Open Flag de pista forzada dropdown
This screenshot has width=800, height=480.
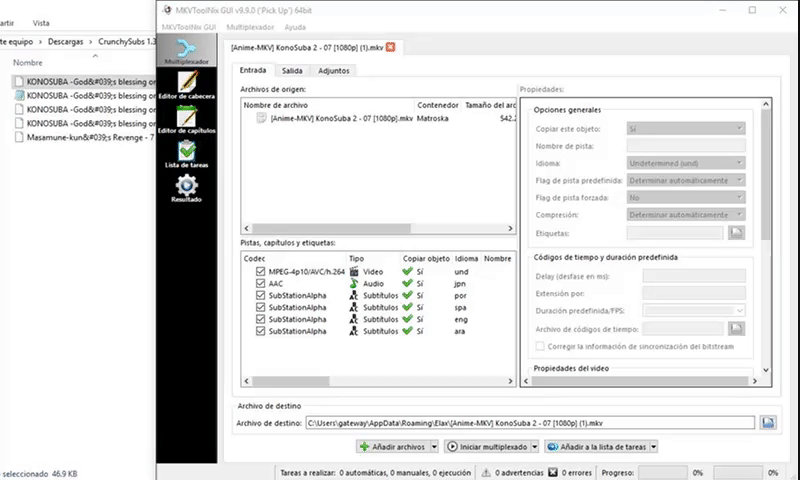(x=686, y=197)
